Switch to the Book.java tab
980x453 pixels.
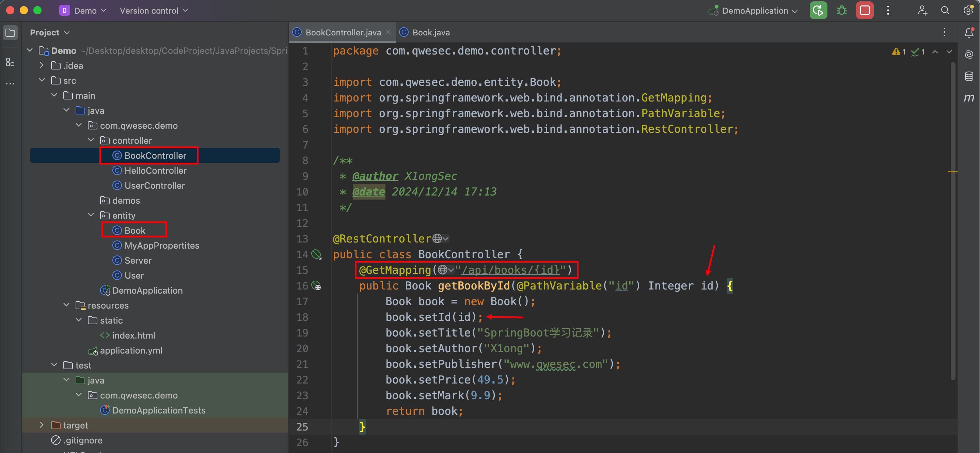[x=425, y=32]
